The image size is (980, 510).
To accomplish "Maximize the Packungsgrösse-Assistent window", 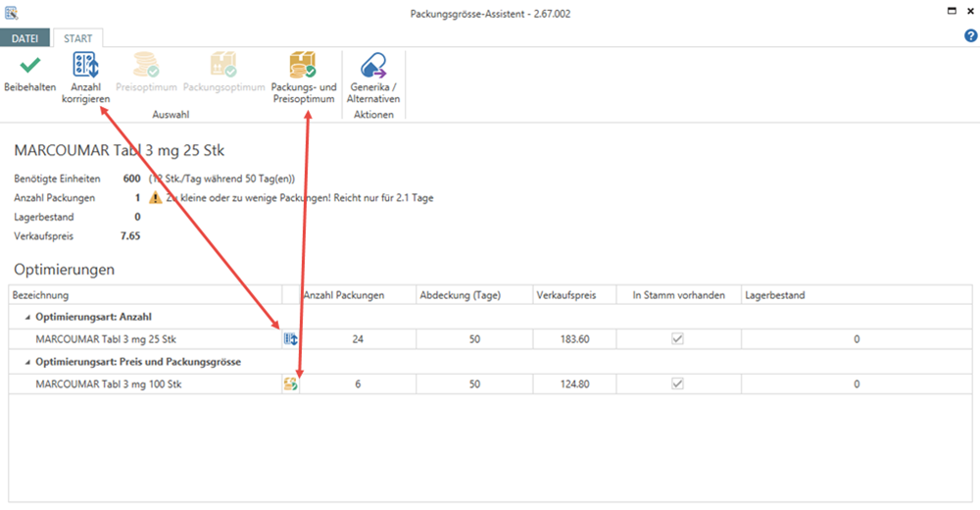I will tap(952, 11).
